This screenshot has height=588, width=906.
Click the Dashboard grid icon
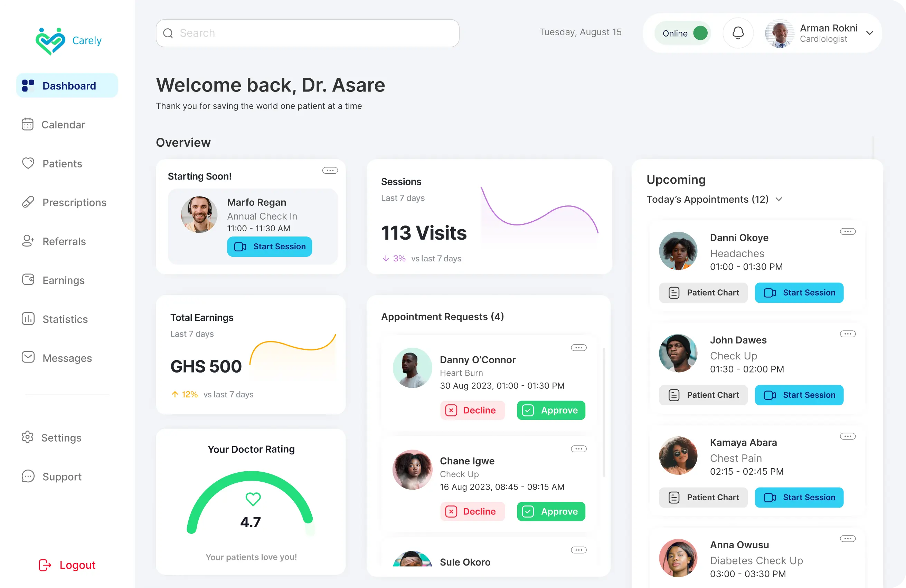click(x=28, y=86)
